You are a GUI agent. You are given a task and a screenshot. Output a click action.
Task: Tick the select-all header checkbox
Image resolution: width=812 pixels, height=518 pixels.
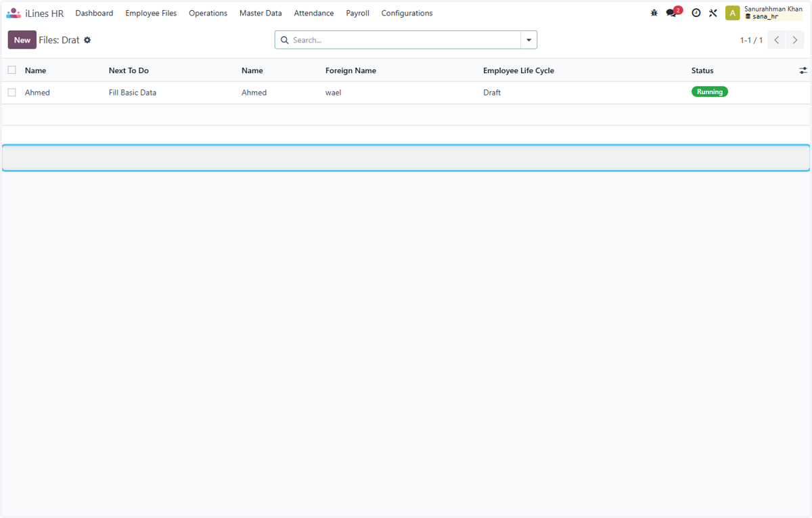point(12,70)
